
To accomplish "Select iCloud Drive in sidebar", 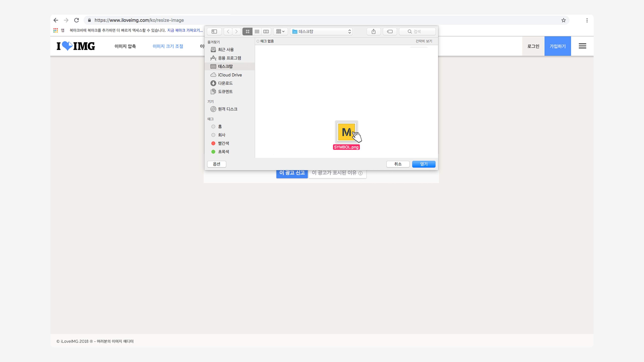I will (229, 75).
